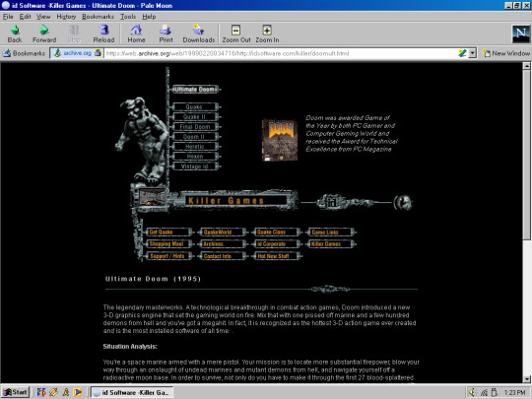This screenshot has height=399, width=532.
Task: Click the first quick launch icon by Start
Action: pos(41,392)
